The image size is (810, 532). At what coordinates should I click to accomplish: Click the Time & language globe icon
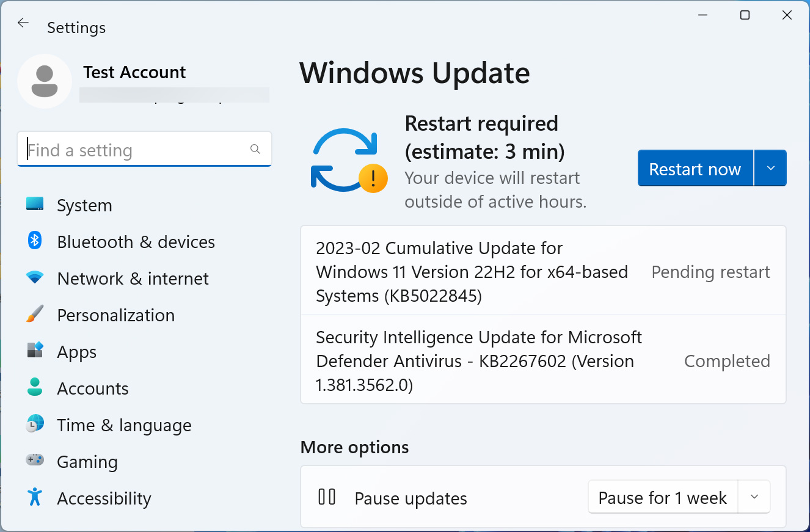click(x=35, y=424)
